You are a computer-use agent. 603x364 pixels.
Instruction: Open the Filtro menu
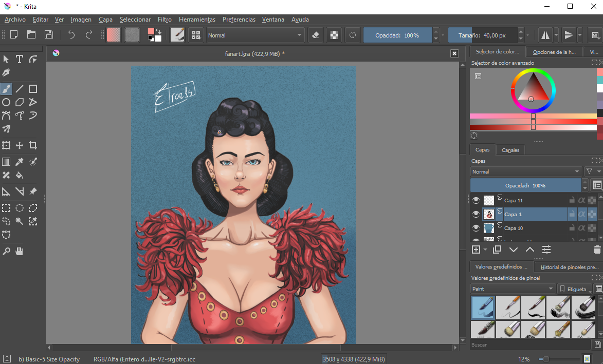(x=165, y=19)
